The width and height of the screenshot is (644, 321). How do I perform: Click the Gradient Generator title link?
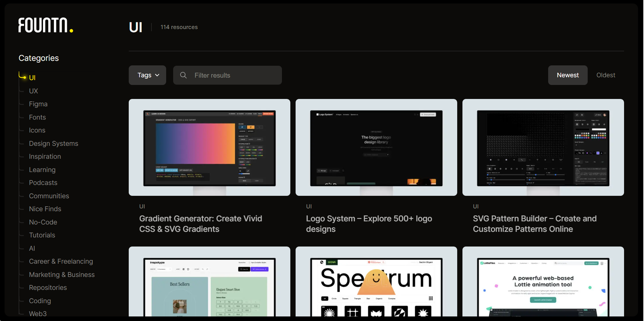coord(201,224)
